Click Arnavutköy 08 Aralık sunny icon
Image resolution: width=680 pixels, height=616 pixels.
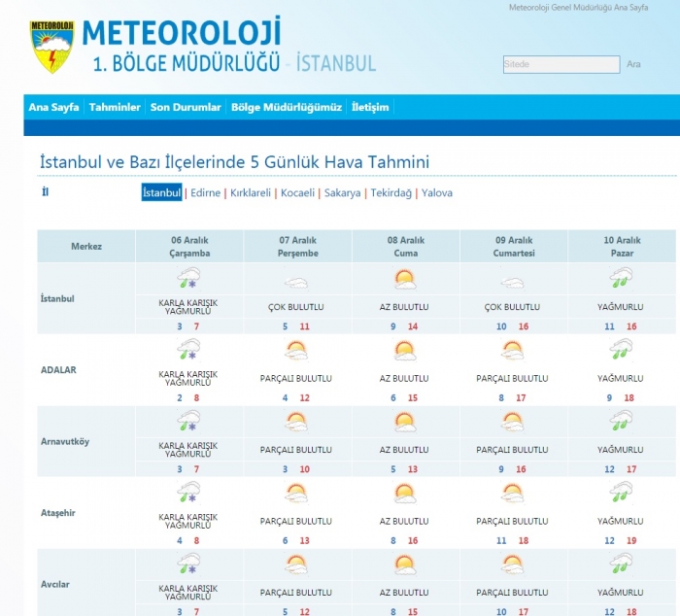tap(405, 423)
